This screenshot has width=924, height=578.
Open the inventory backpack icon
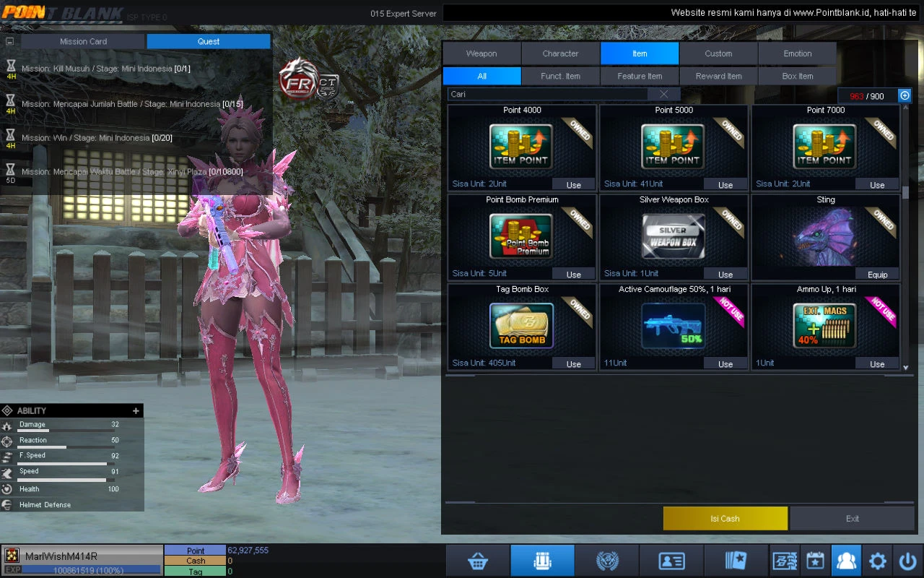542,561
